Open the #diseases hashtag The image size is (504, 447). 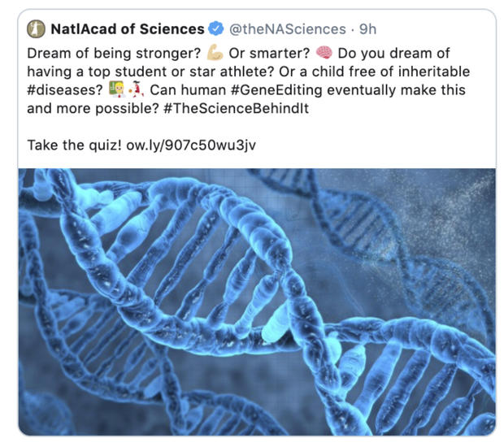pos(63,89)
